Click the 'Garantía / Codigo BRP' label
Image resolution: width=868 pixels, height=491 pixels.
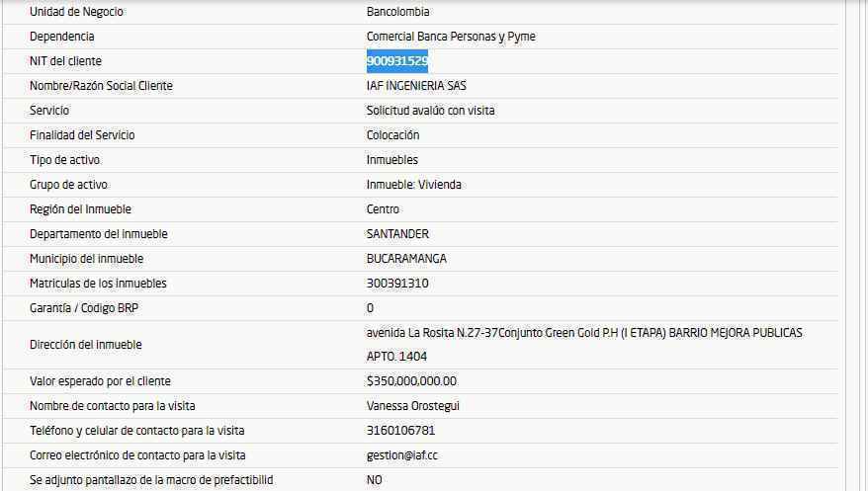click(x=84, y=308)
